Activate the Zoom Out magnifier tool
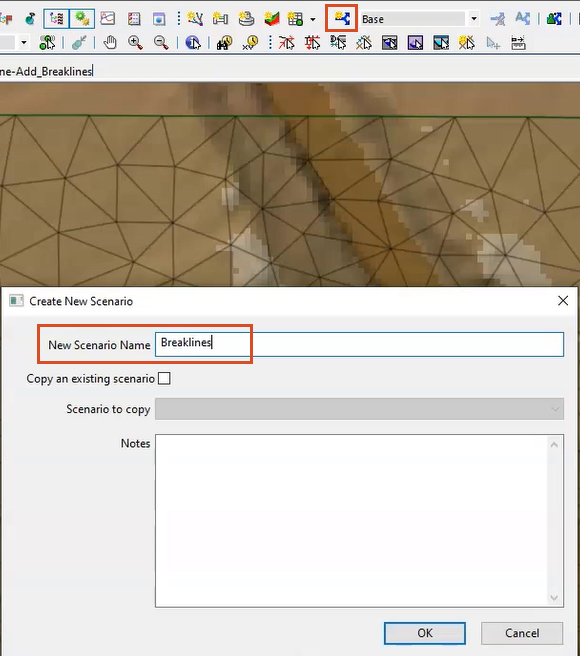 tap(161, 43)
